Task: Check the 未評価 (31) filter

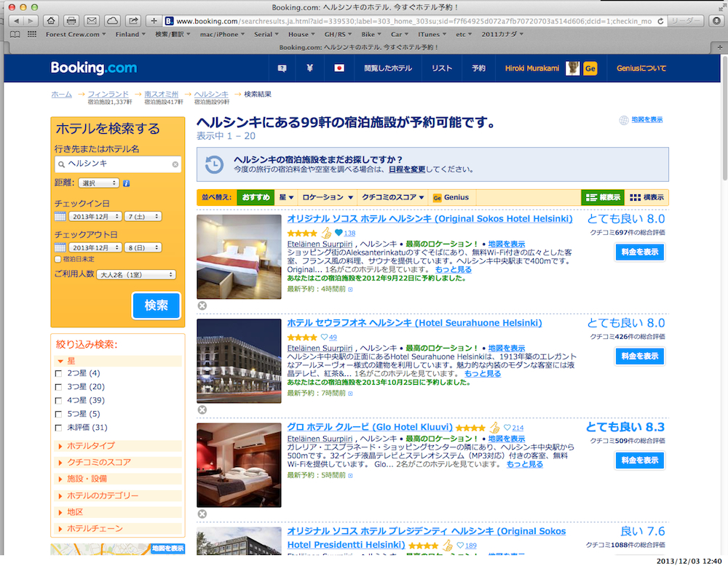Action: click(58, 428)
